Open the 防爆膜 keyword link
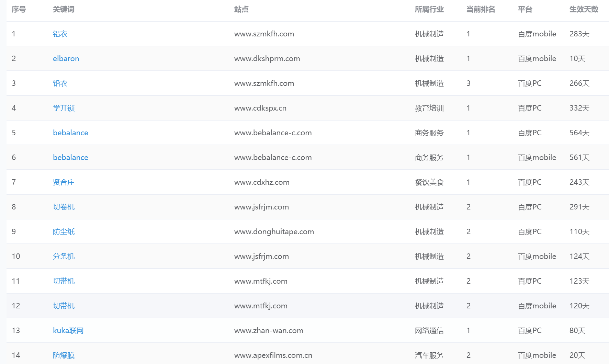This screenshot has width=609, height=364. pos(64,355)
